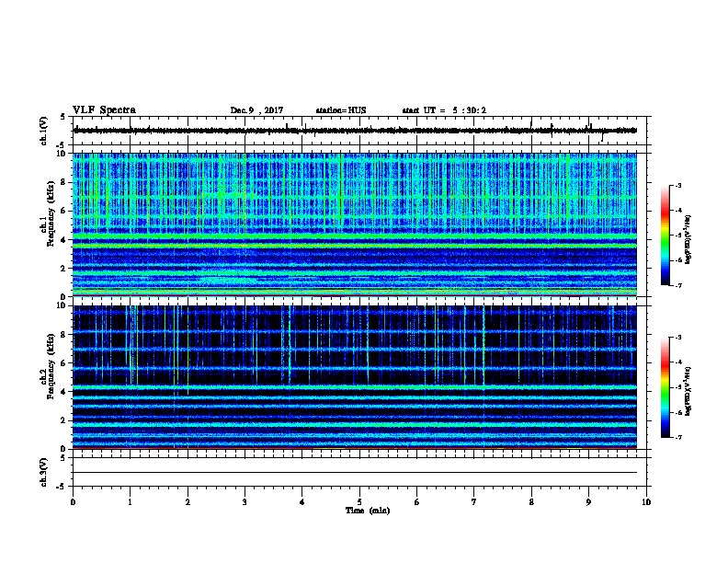Click the flat ch.3 voltage trace line
Screen dimensions: 728x563
tap(355, 473)
